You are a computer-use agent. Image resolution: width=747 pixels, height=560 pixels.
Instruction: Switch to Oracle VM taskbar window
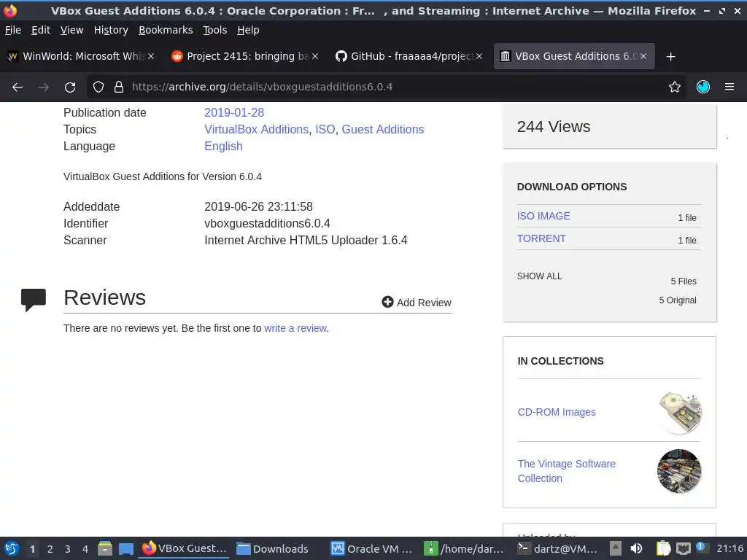pos(372,548)
